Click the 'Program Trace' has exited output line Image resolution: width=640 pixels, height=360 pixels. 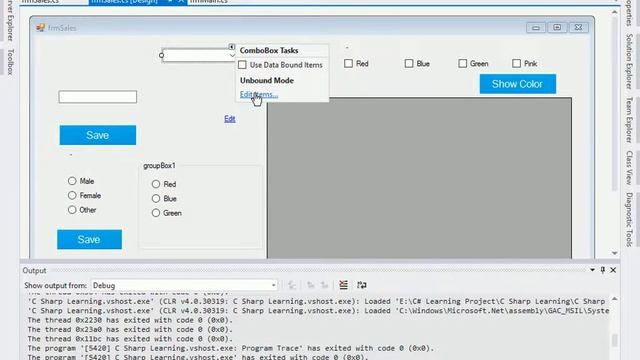pos(231,348)
